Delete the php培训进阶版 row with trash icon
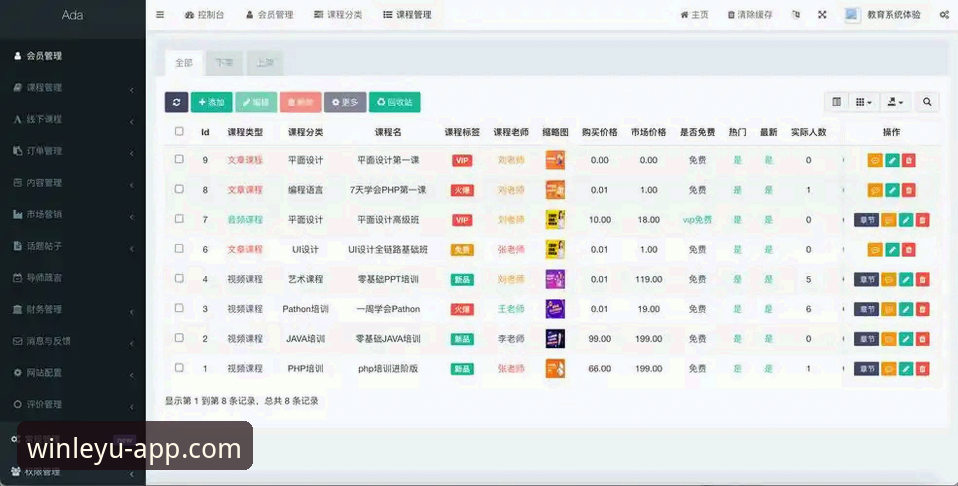958x486 pixels. click(923, 369)
